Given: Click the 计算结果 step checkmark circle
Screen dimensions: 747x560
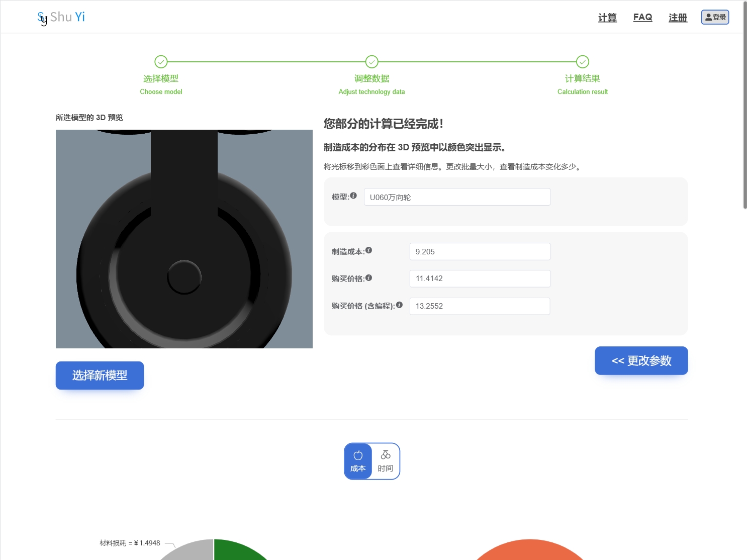Looking at the screenshot, I should click(x=582, y=62).
